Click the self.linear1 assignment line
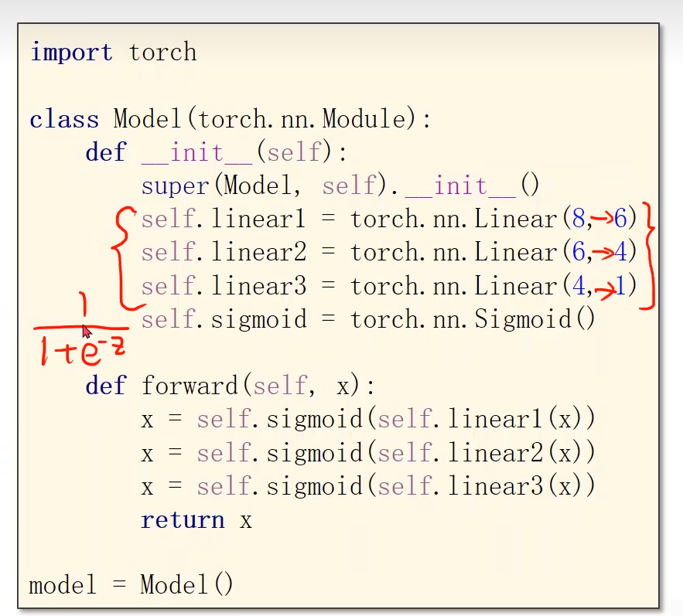This screenshot has width=683, height=616. pyautogui.click(x=389, y=219)
